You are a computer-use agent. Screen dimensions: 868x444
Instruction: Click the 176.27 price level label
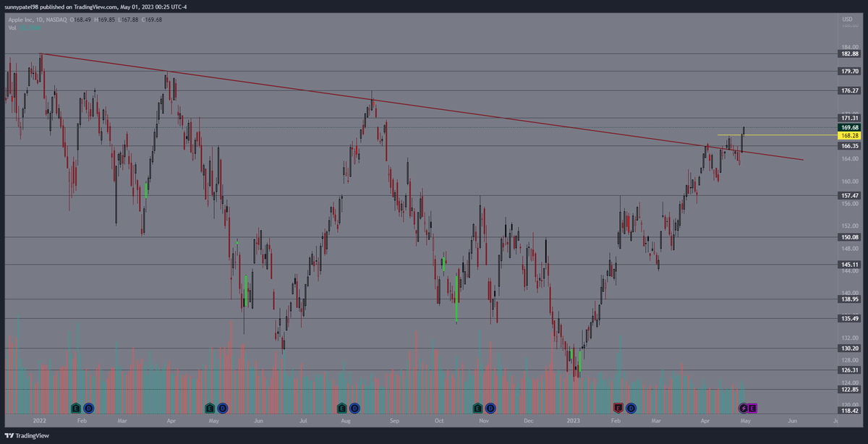click(x=849, y=90)
